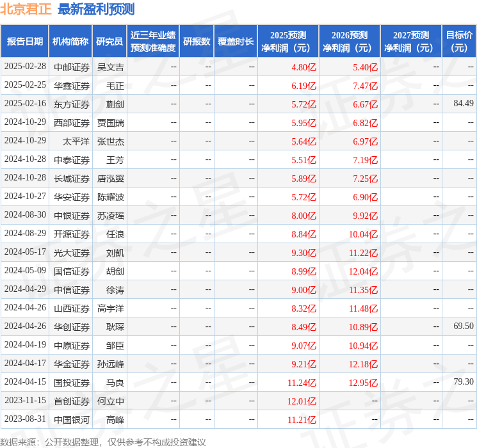Image resolution: width=477 pixels, height=448 pixels.
Task: Click the 2025预测净利润 header
Action: point(288,42)
